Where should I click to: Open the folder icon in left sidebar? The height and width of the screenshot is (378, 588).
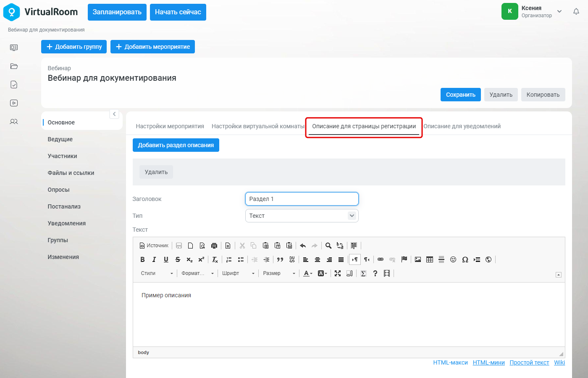pyautogui.click(x=14, y=66)
